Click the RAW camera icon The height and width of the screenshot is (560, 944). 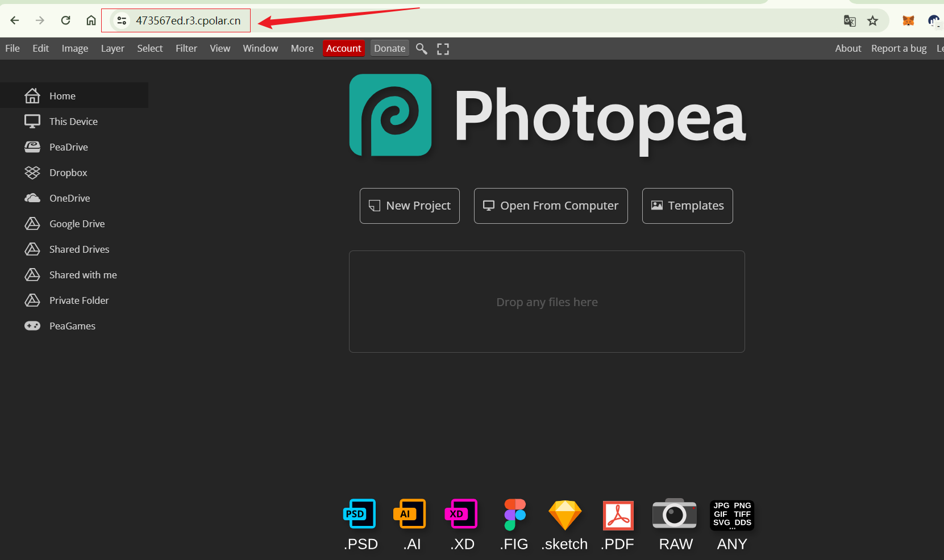(675, 513)
